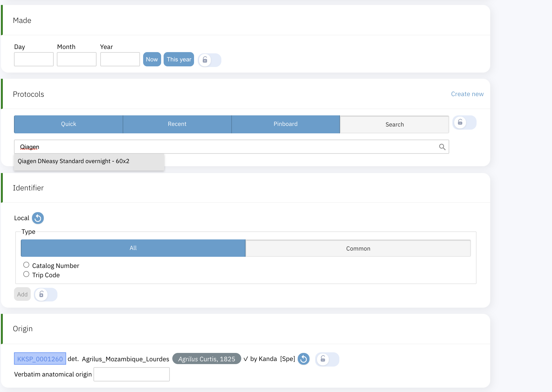Open the Create new protocol link
The height and width of the screenshot is (392, 552).
tap(467, 94)
